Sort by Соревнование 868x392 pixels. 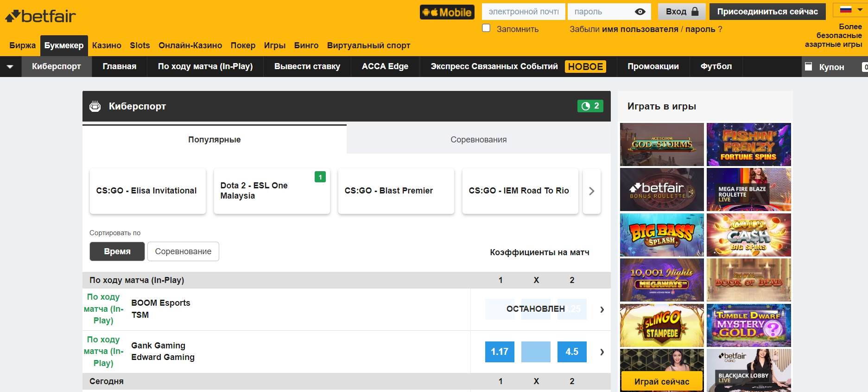[x=183, y=251]
